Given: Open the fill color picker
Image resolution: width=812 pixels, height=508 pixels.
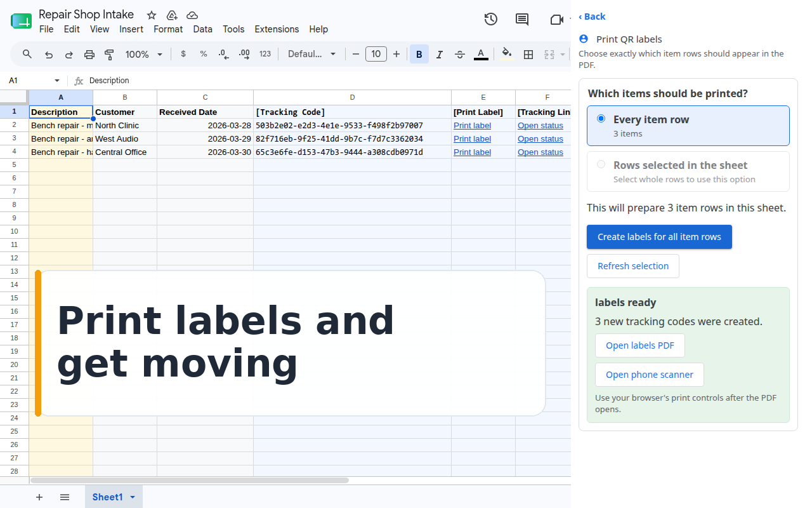Looking at the screenshot, I should 506,54.
